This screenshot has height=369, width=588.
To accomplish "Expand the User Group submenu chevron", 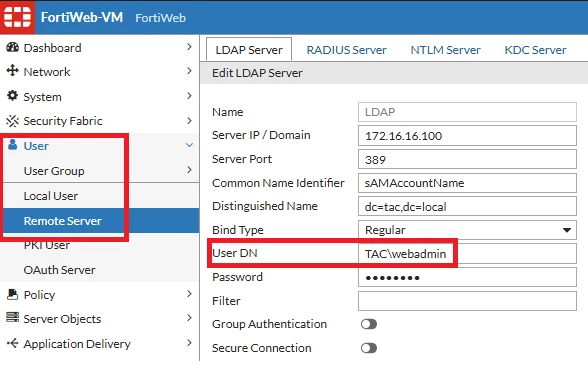I will tap(189, 170).
